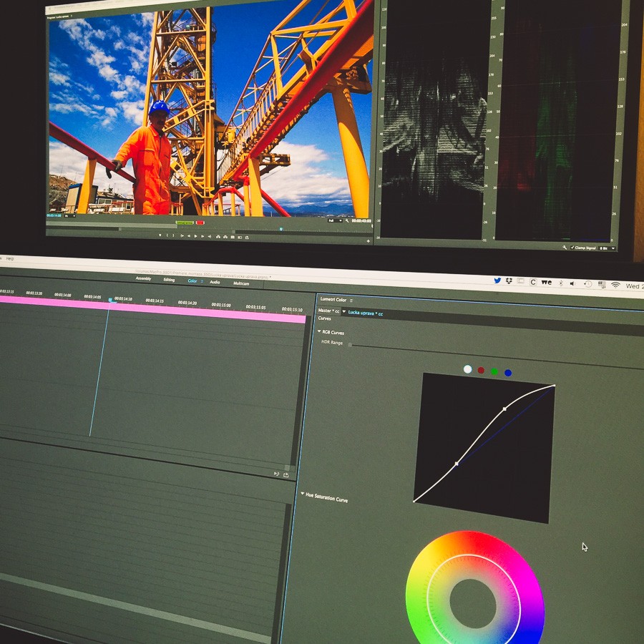The height and width of the screenshot is (644, 644).
Task: Toggle the Clamp Signal checkbox
Action: pyautogui.click(x=572, y=248)
